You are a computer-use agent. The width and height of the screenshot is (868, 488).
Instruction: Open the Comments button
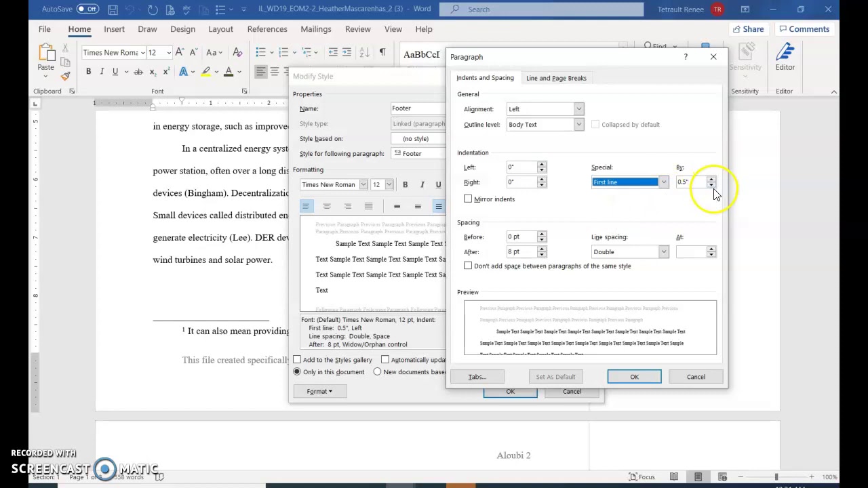pyautogui.click(x=804, y=29)
